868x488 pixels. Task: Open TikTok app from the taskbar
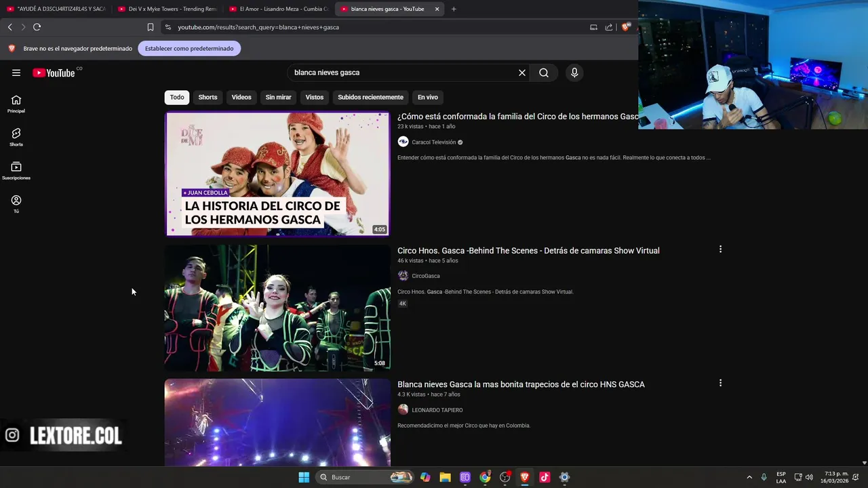[545, 477]
